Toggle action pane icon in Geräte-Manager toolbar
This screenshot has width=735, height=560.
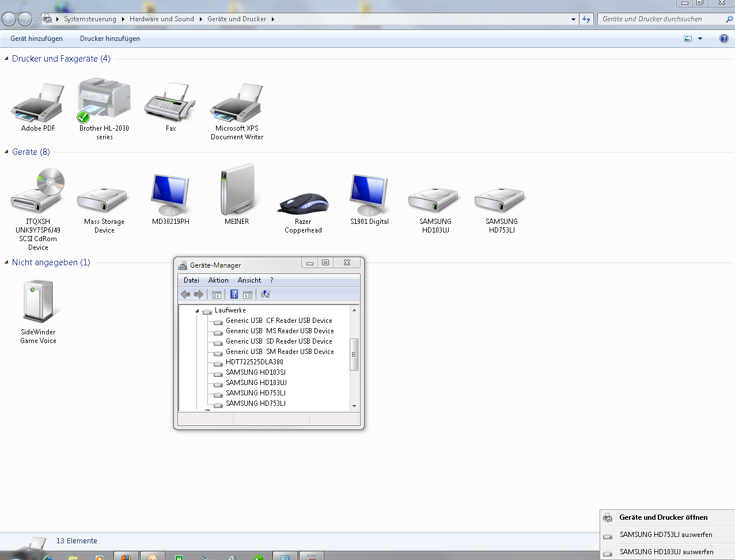(x=248, y=295)
